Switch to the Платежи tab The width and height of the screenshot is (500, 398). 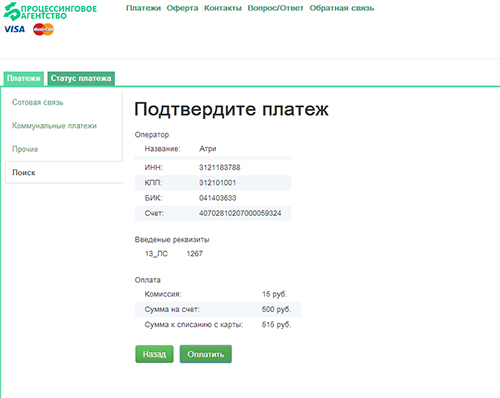[x=23, y=78]
